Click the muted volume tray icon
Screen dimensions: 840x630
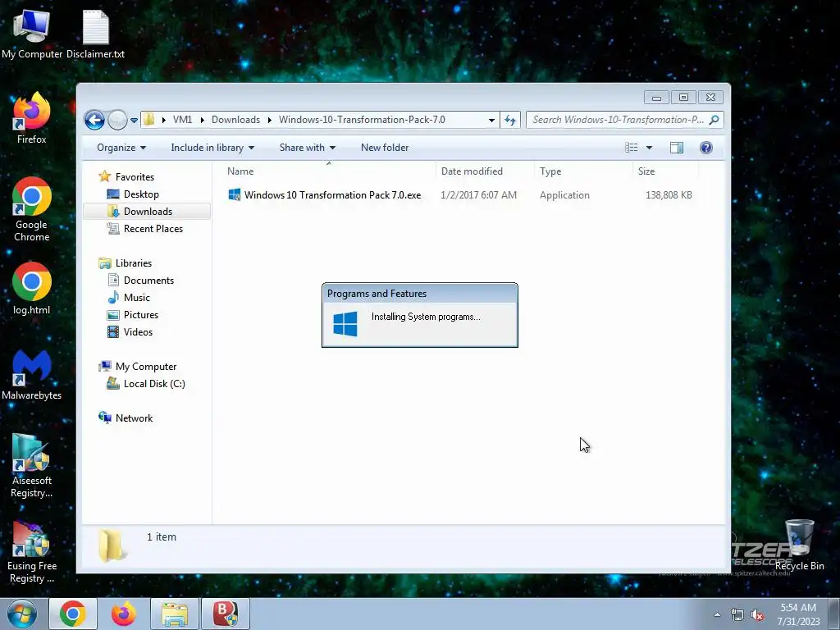(x=757, y=615)
